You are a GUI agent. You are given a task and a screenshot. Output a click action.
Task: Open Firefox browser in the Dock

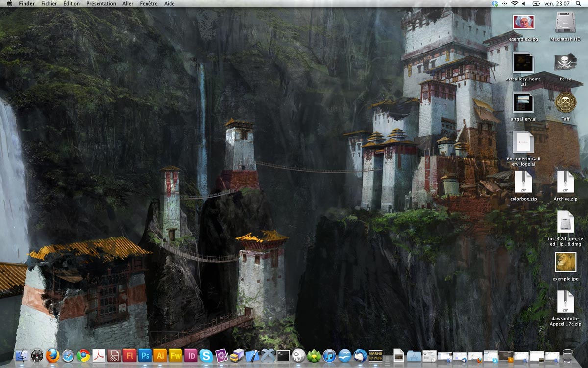point(52,356)
